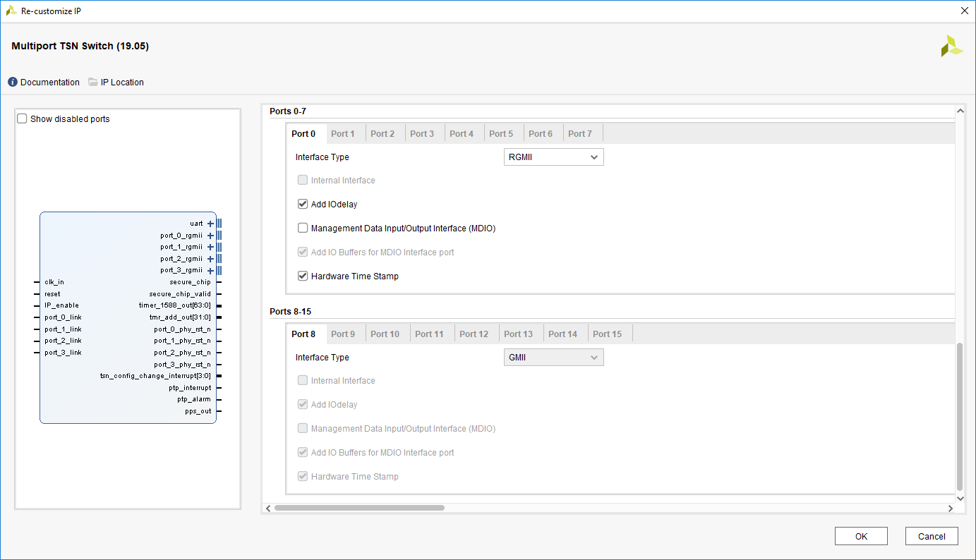Click the ptp_interrupt output label
Image resolution: width=976 pixels, height=560 pixels.
190,388
